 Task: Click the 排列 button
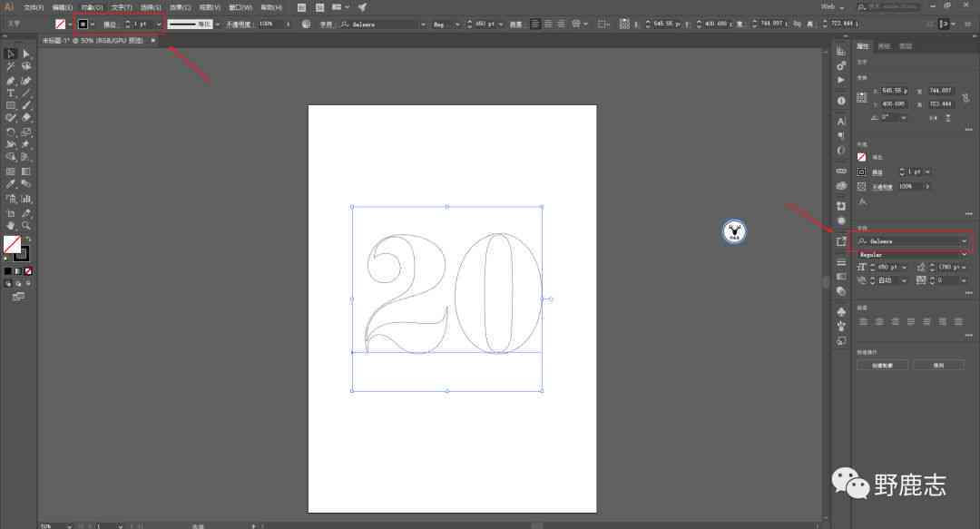click(x=939, y=365)
